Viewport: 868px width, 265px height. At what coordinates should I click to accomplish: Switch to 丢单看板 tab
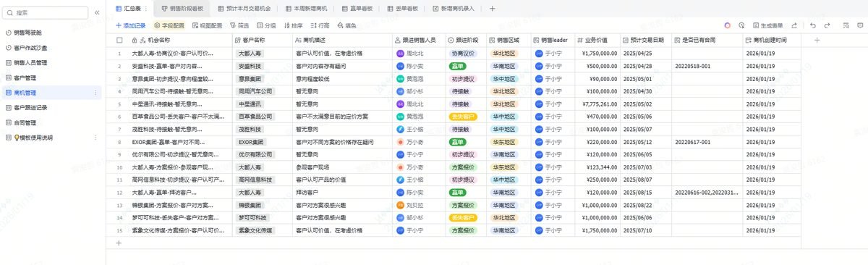(403, 9)
